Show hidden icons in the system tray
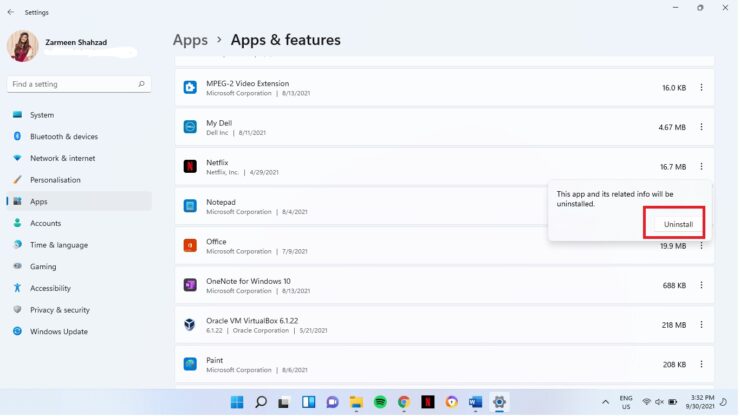The height and width of the screenshot is (416, 740). 605,402
